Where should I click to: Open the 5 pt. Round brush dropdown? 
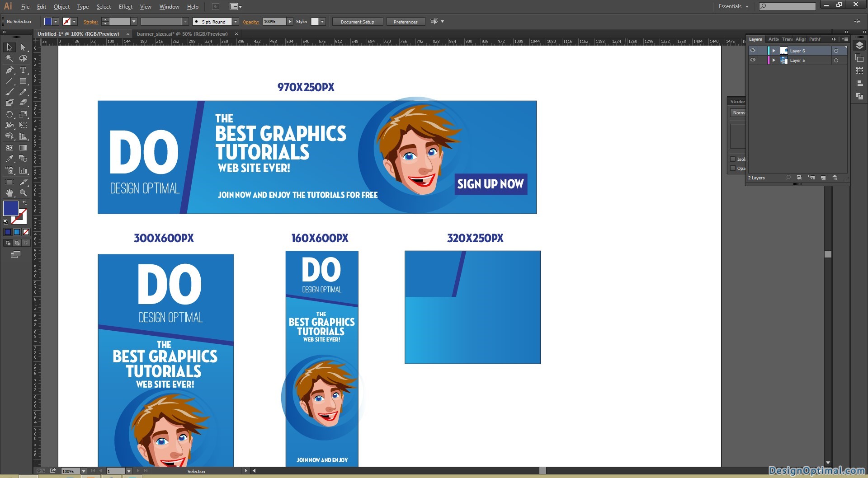[x=236, y=22]
